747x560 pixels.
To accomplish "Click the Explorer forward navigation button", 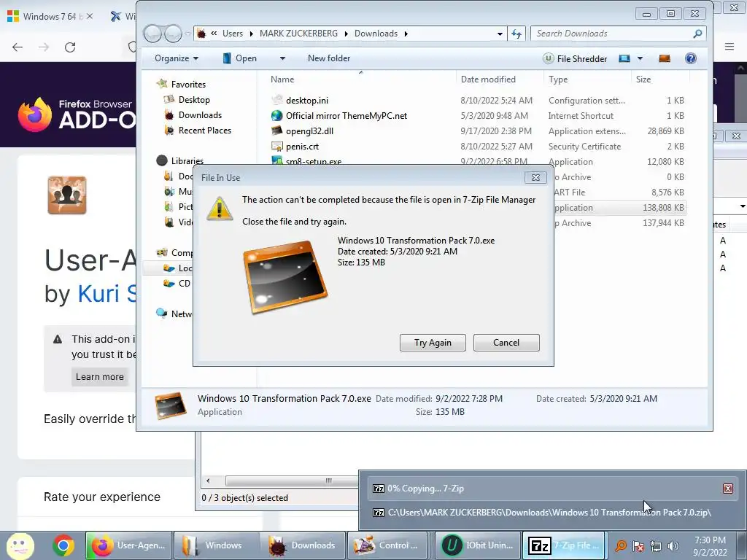I will pos(173,34).
